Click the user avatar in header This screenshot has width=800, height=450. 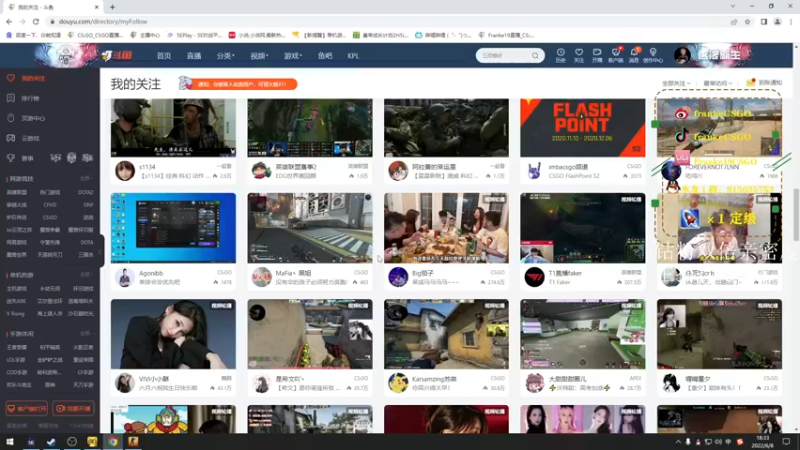682,55
